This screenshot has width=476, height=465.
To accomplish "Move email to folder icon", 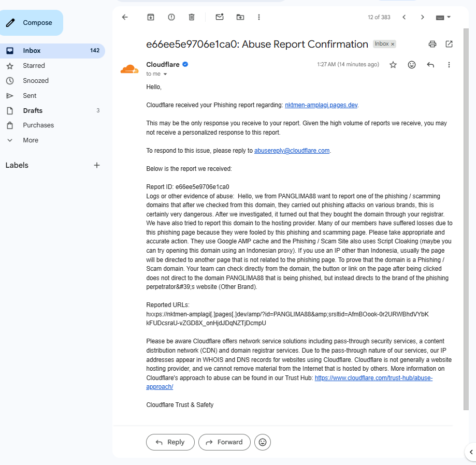I will [240, 17].
